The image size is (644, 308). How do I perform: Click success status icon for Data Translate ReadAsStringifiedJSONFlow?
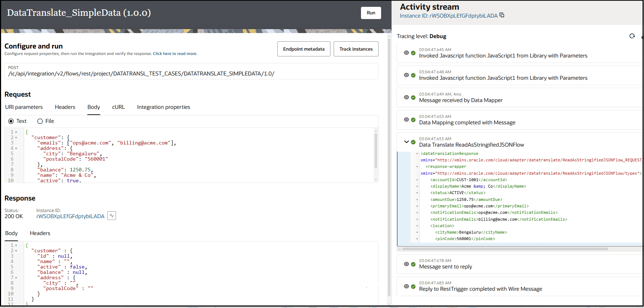pos(413,142)
